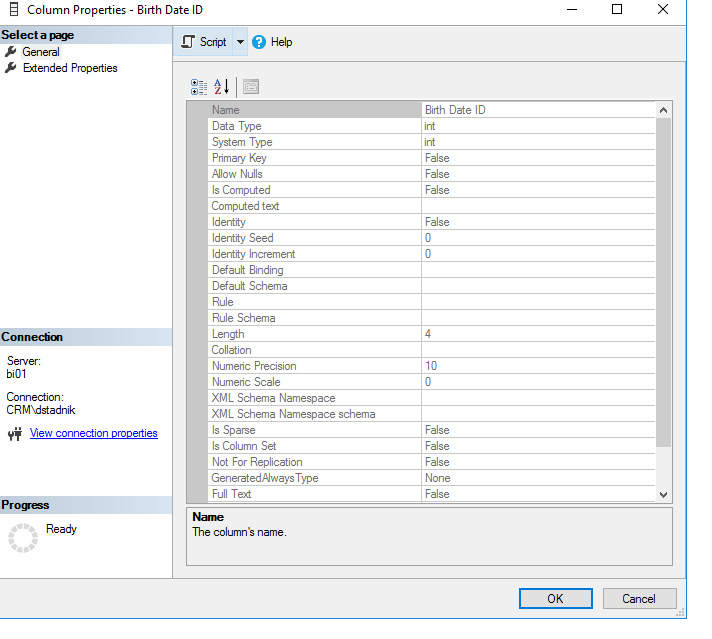This screenshot has height=639, width=712.
Task: Click the Alphabetical sort icon
Action: pos(222,87)
